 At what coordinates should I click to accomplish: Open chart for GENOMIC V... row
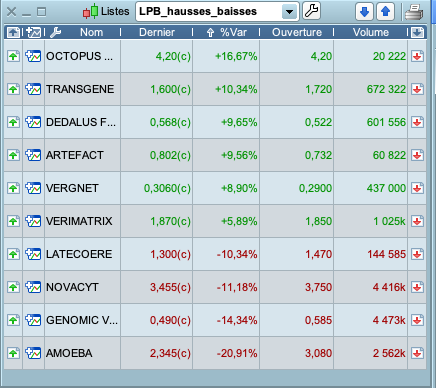click(33, 320)
